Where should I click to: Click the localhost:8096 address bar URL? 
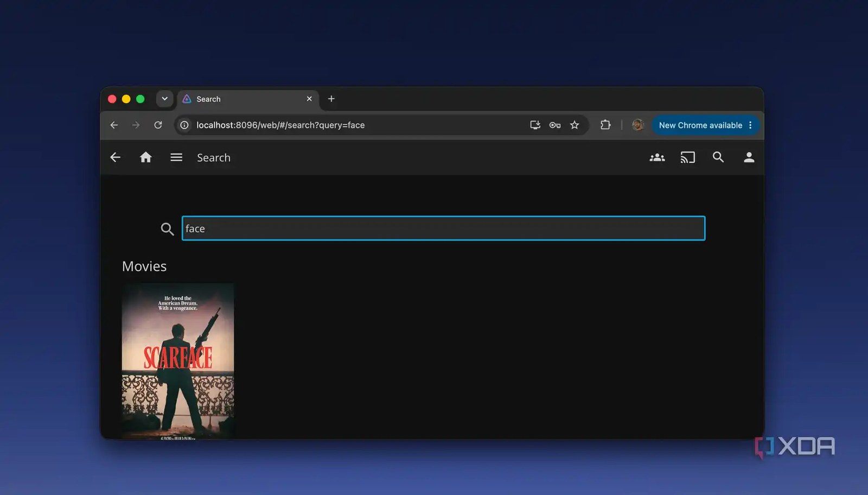tap(280, 125)
